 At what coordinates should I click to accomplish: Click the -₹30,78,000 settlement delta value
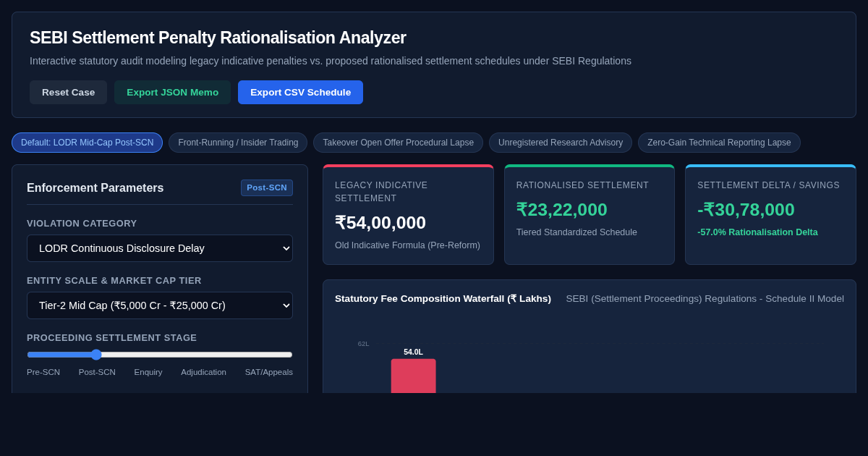coord(746,210)
